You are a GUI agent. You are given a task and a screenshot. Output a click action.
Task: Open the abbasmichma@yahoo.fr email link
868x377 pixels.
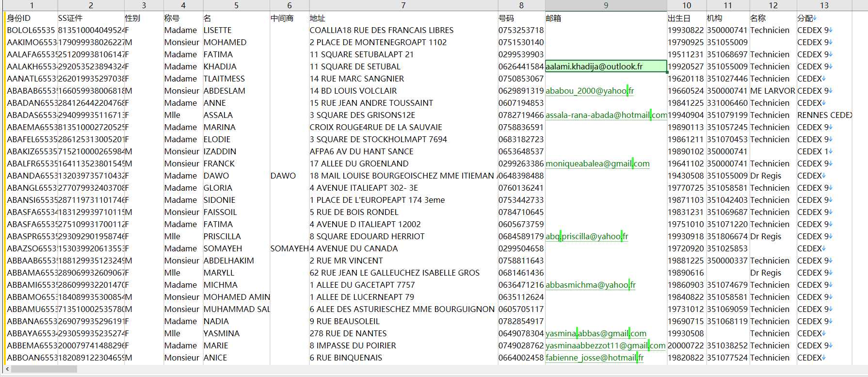(591, 285)
